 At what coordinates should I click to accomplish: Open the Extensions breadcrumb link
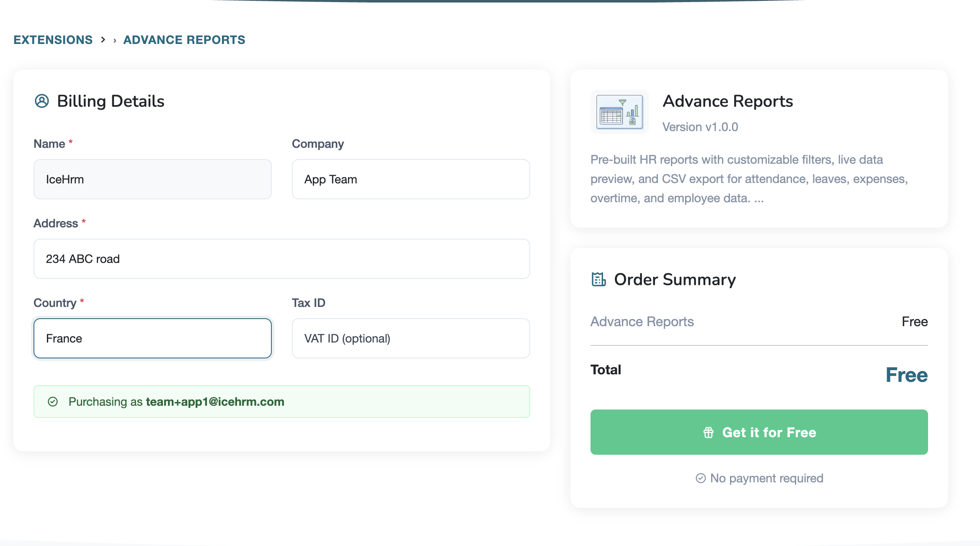point(53,40)
